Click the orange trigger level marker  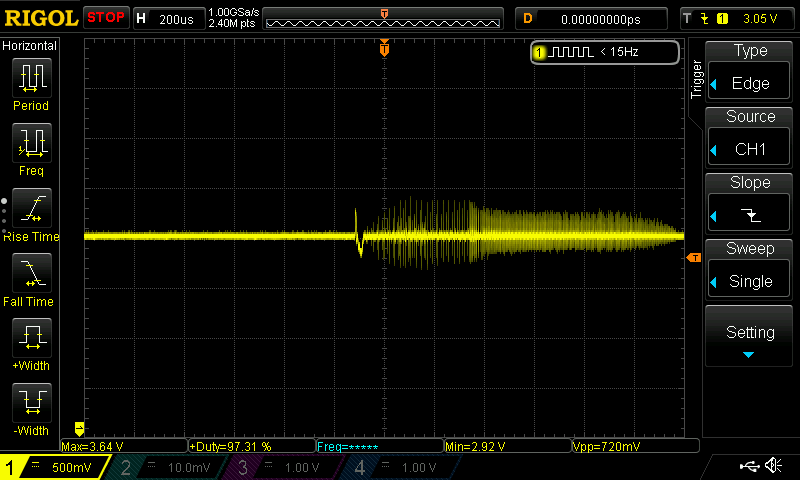click(x=694, y=258)
